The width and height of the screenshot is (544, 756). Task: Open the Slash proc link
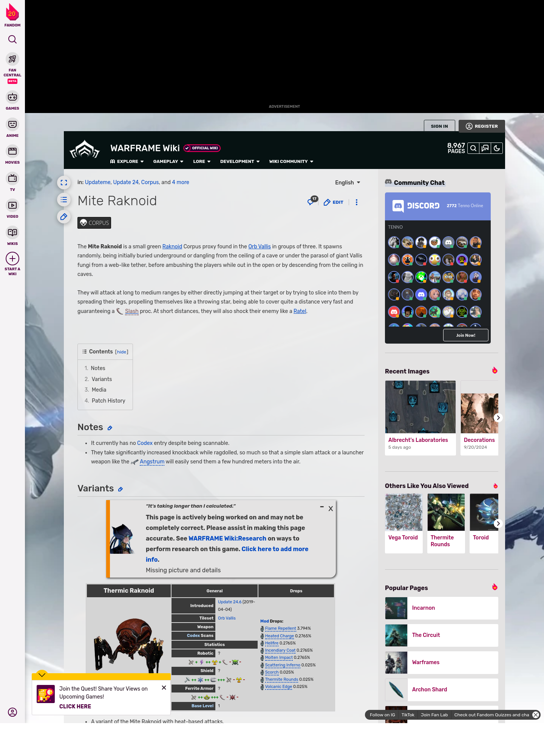[x=131, y=311]
